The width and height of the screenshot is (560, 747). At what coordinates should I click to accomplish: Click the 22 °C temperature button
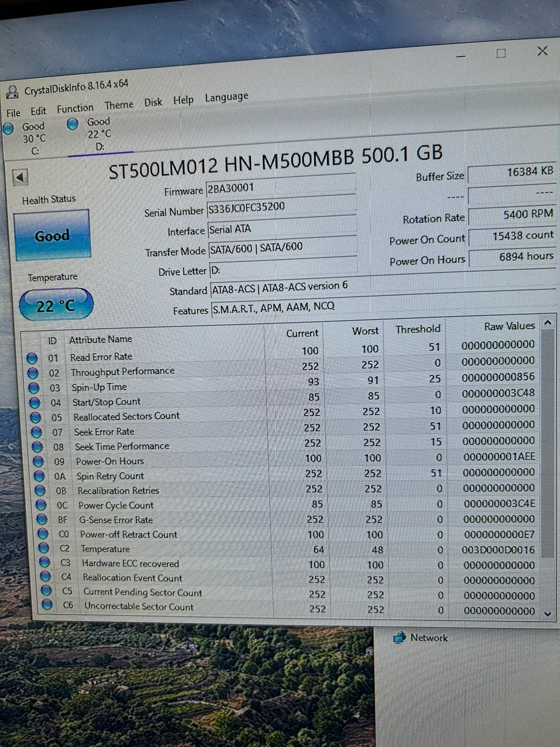(x=56, y=305)
